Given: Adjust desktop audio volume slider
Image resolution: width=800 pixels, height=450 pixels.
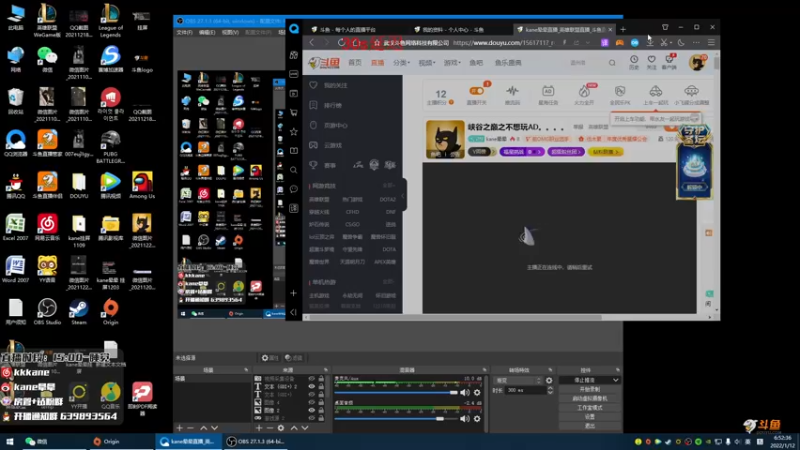Looking at the screenshot, I should (x=396, y=419).
